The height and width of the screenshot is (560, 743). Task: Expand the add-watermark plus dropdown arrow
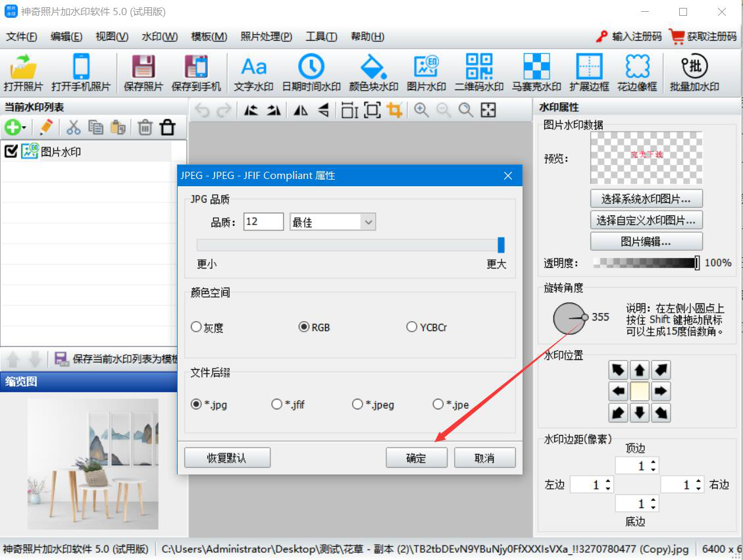(24, 128)
